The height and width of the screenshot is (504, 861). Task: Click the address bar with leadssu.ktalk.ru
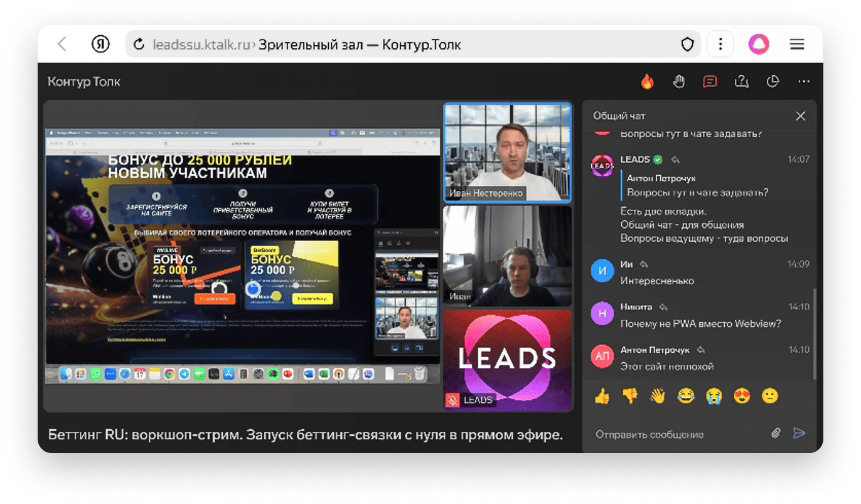[413, 45]
